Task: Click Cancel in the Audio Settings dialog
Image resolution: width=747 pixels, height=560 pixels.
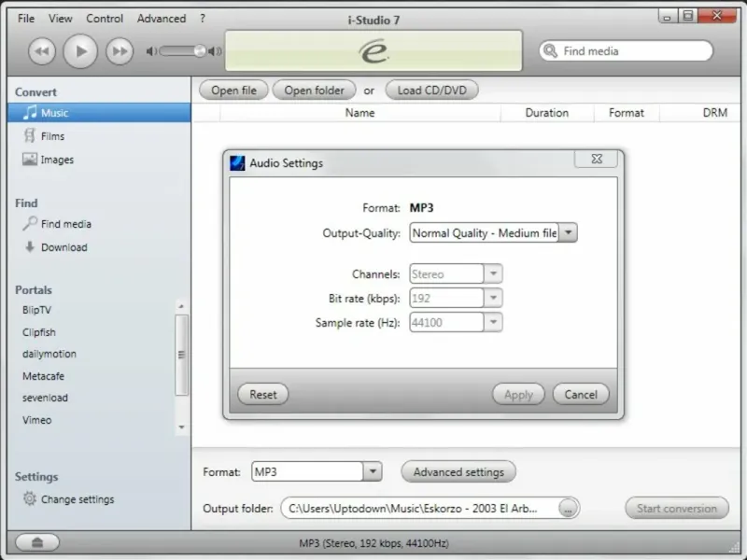Action: click(x=581, y=394)
